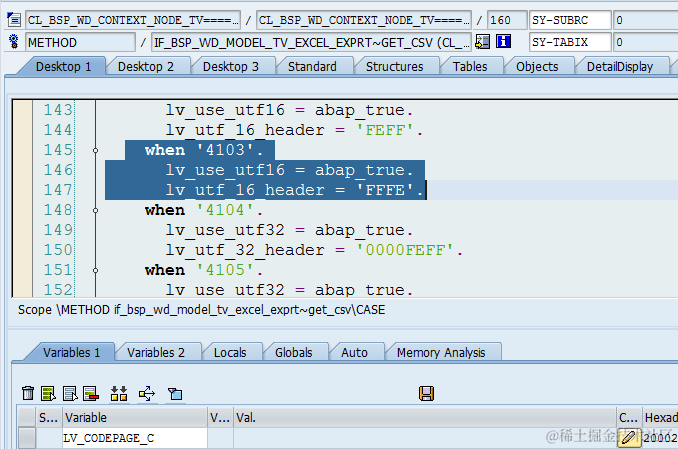Viewport: 678px width, 449px height.
Task: Switch to the Auto tab
Action: [x=354, y=353]
